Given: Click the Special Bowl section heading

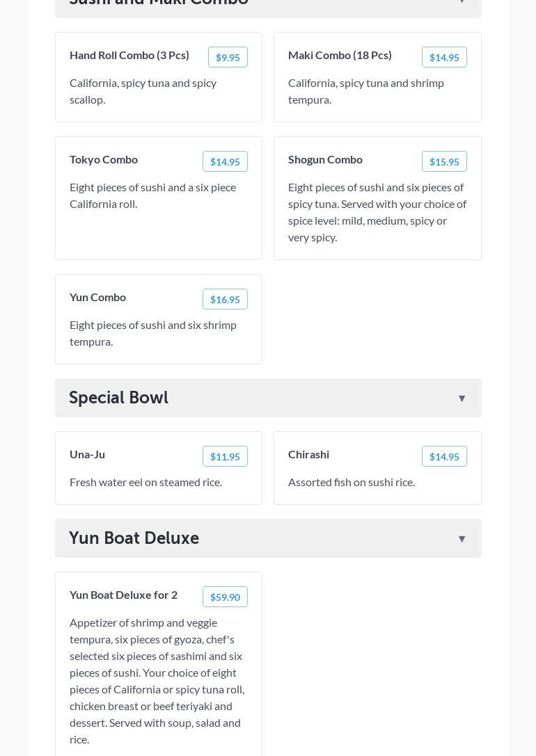Looking at the screenshot, I should tap(118, 398).
